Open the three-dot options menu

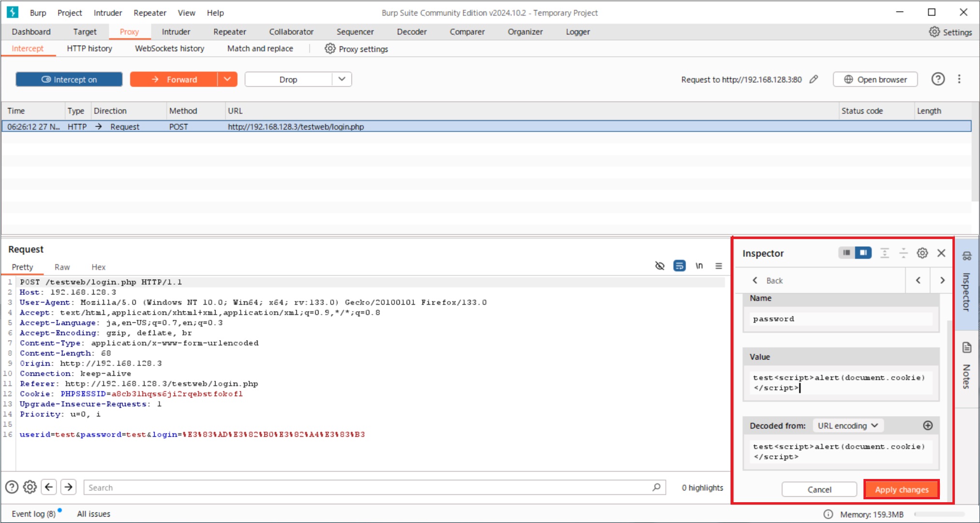click(959, 79)
